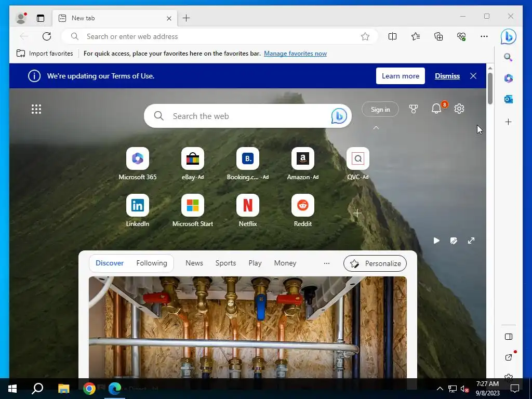
Task: Close the New tab
Action: [x=169, y=18]
